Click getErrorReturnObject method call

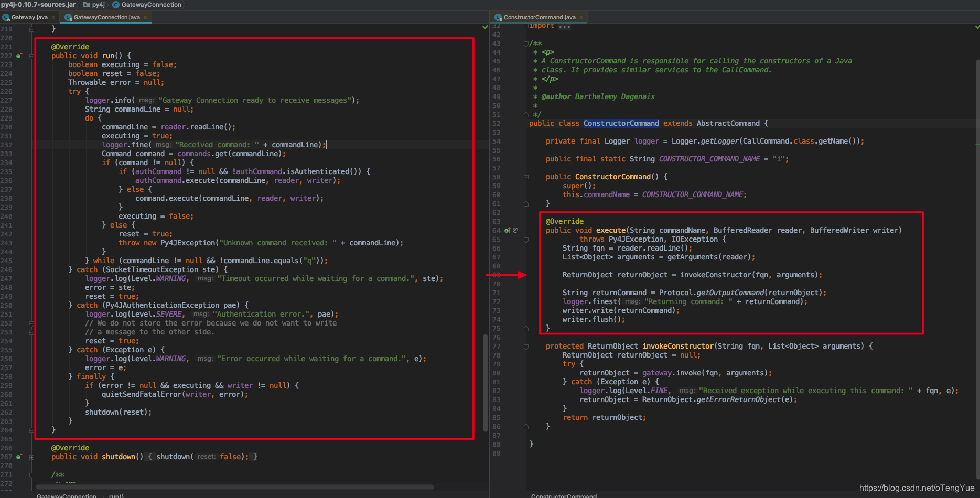(x=738, y=399)
